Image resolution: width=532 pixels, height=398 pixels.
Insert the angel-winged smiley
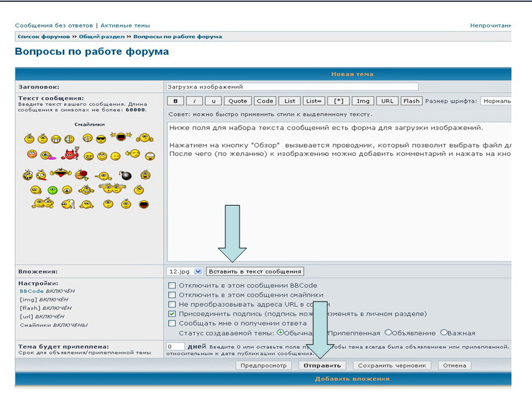(67, 204)
